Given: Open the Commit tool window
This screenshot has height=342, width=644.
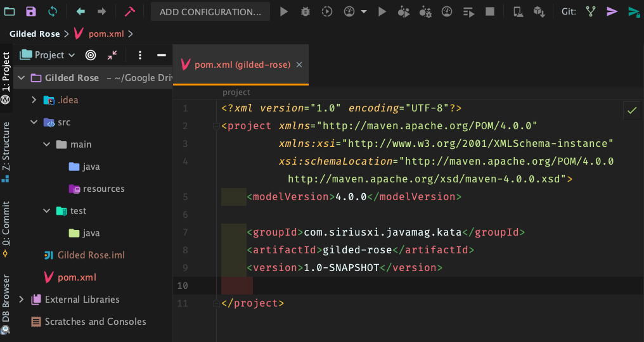Looking at the screenshot, I should (x=6, y=228).
